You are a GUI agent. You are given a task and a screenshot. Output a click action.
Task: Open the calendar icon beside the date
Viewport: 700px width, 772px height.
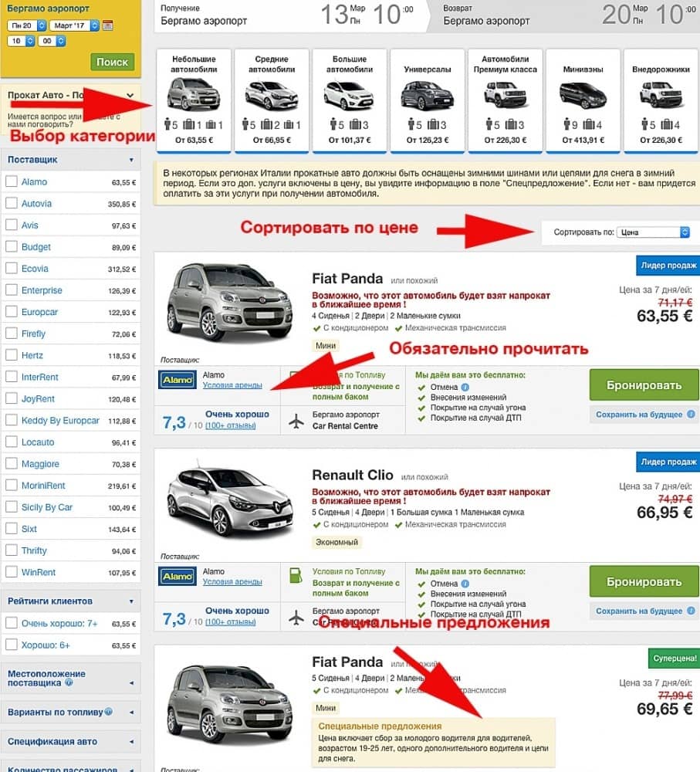(x=108, y=25)
